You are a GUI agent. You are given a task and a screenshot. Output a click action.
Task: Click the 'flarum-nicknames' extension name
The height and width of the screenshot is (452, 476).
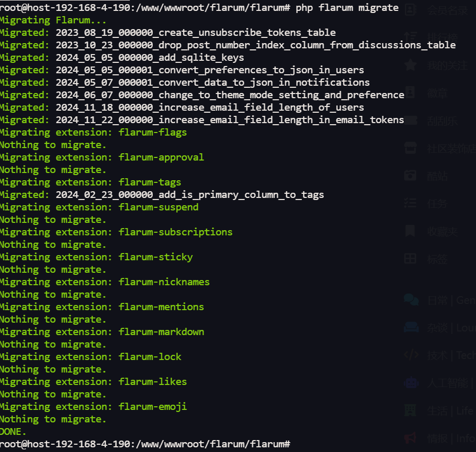pos(164,282)
